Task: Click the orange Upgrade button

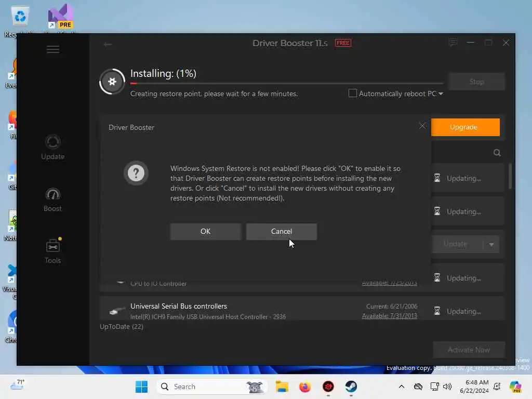Action: click(x=465, y=127)
